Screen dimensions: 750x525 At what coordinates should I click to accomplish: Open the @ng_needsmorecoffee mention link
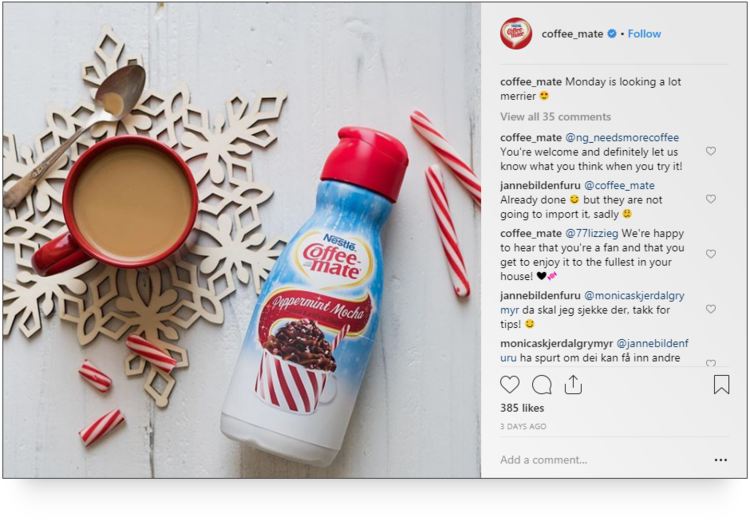tap(622, 138)
